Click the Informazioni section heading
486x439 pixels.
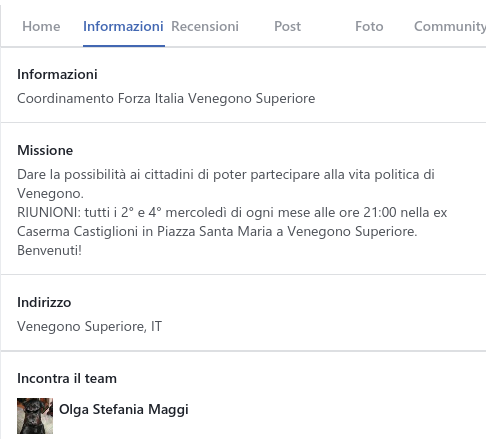(57, 74)
